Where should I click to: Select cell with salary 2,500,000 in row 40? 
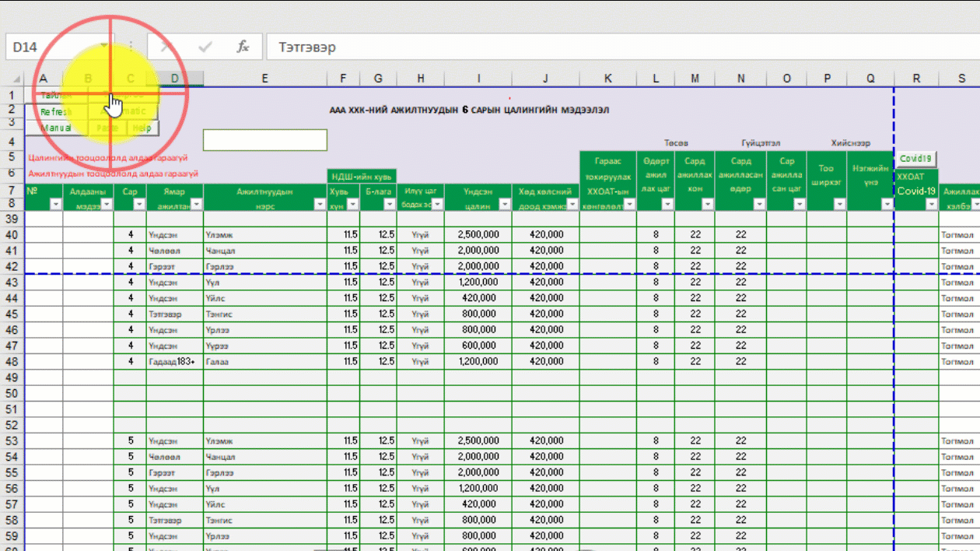[x=478, y=234]
